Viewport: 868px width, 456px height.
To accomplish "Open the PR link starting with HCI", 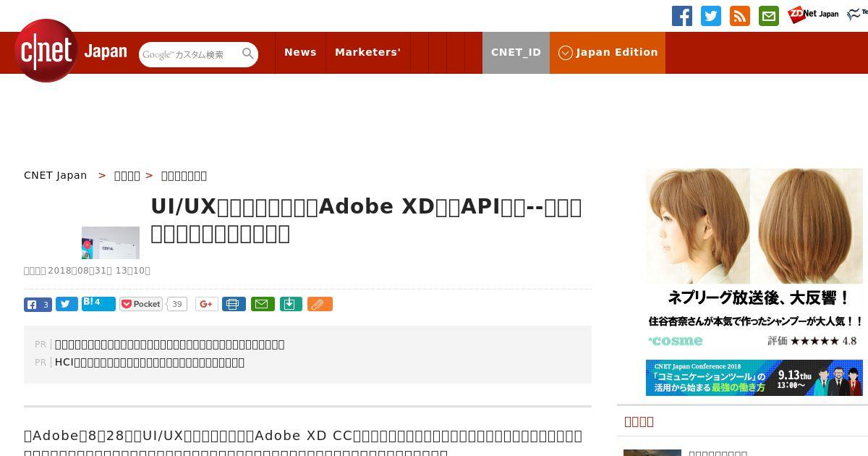I will [150, 362].
